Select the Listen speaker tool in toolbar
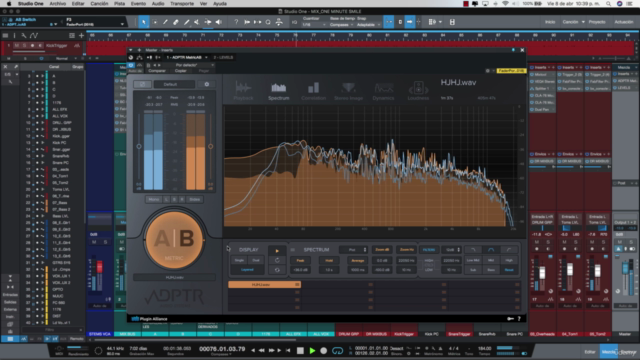The image size is (640, 360). click(x=219, y=22)
